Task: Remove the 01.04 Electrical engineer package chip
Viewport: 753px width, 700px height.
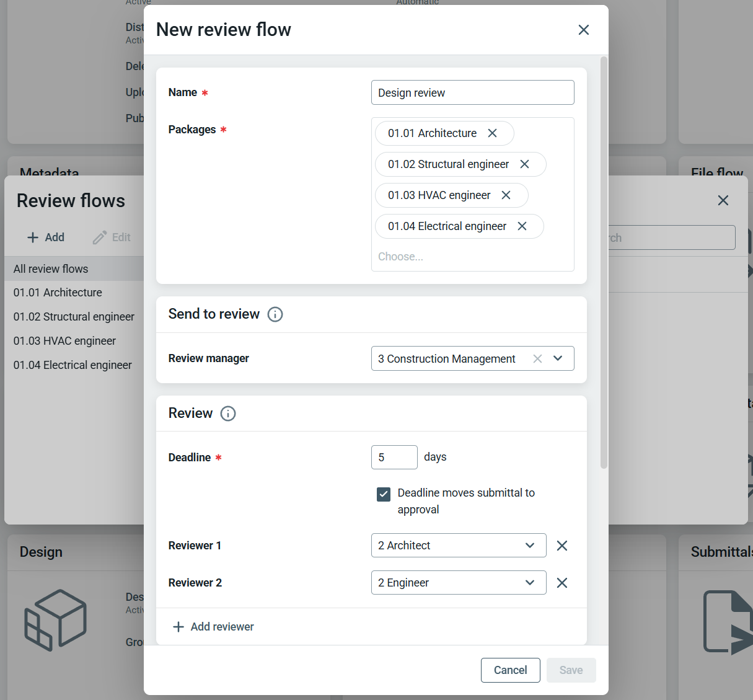Action: point(522,226)
